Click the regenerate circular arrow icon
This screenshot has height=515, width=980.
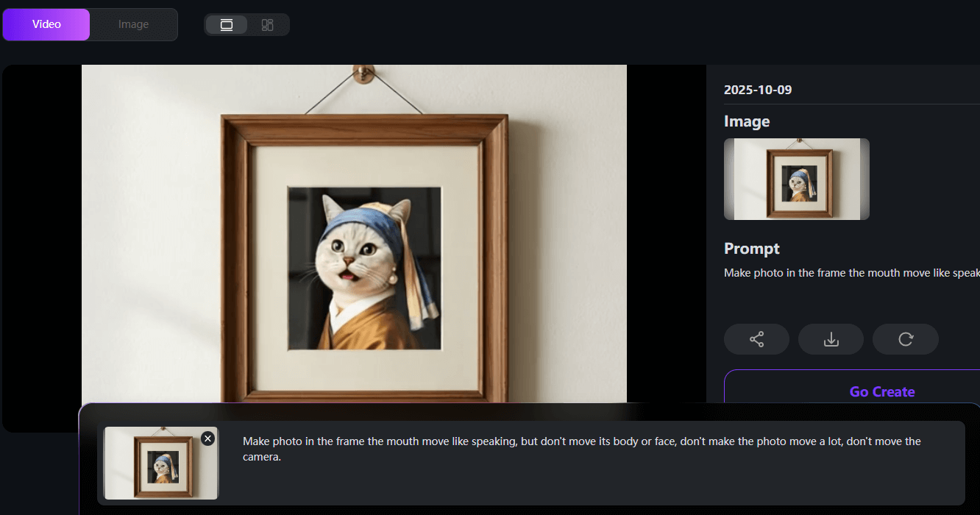click(x=905, y=339)
